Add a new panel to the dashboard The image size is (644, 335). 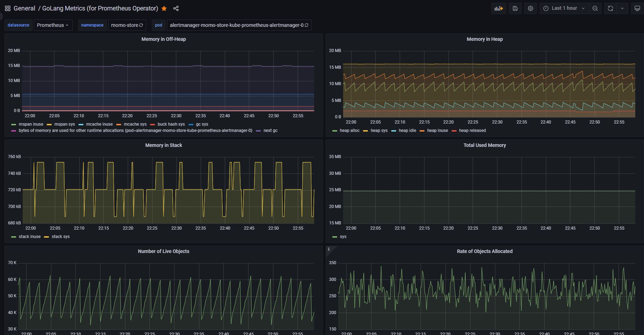pos(498,8)
